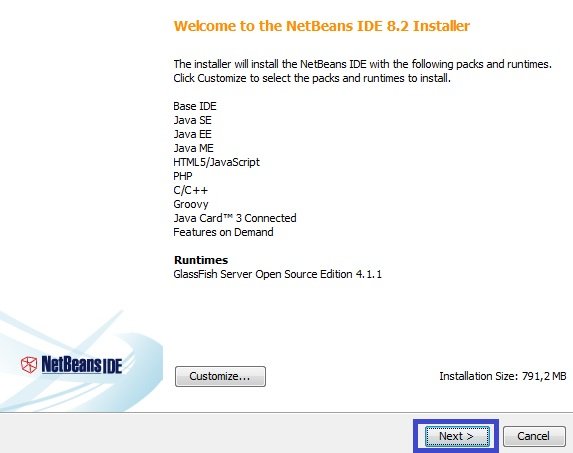Click the Next > button
Image resolution: width=573 pixels, height=453 pixels.
(x=457, y=436)
